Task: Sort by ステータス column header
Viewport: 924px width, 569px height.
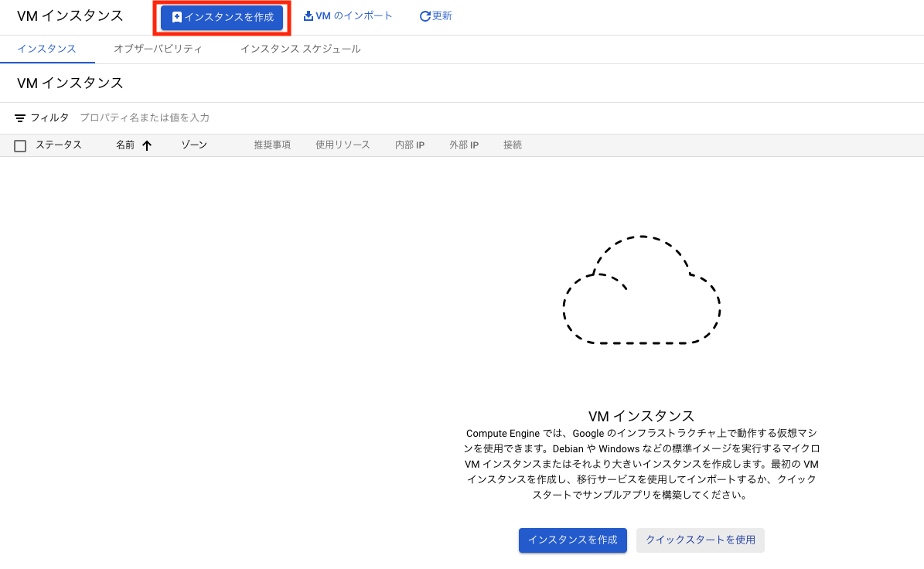Action: point(58,145)
